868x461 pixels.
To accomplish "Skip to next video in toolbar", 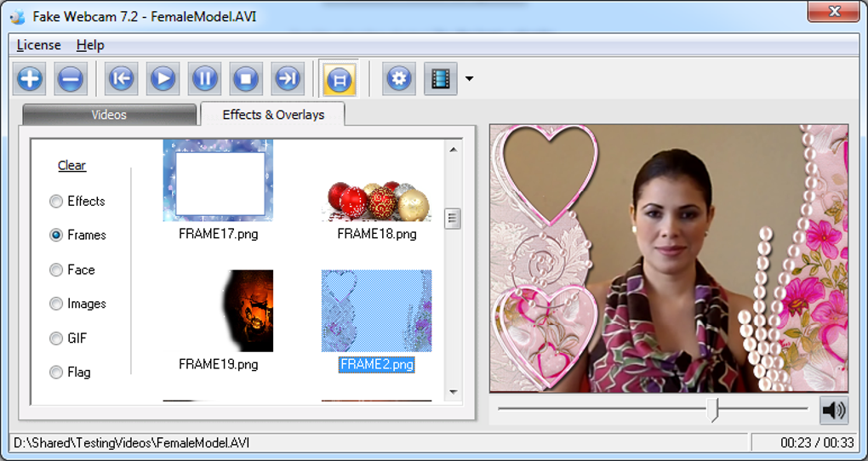I will 288,78.
